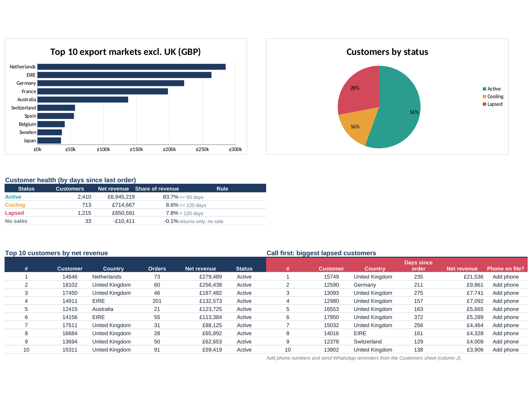Click the Lapsed legend swatch in pie chart
Screen dimensions: 532x399
[x=484, y=104]
